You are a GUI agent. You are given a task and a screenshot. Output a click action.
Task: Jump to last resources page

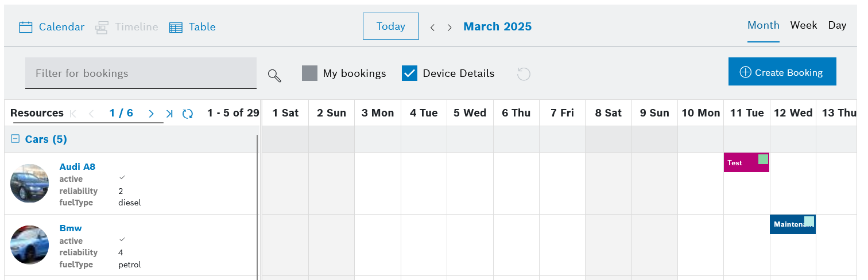[x=169, y=114]
